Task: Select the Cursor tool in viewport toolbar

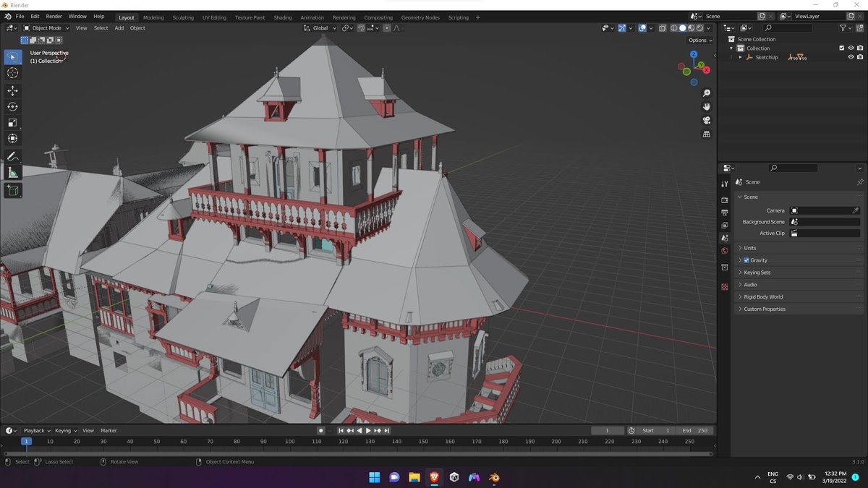Action: pyautogui.click(x=13, y=73)
